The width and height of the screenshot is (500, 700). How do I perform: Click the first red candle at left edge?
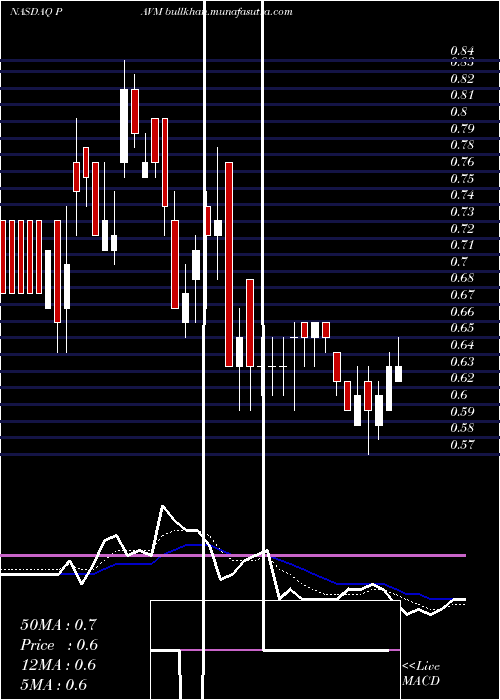3,257
